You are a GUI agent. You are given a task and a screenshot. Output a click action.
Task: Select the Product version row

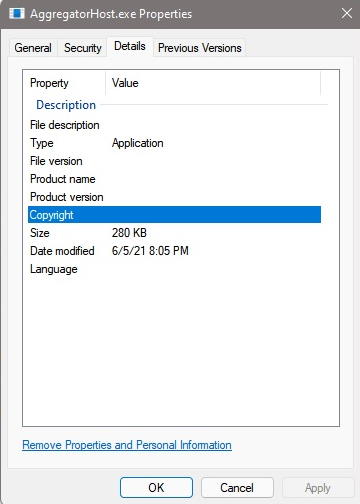click(x=174, y=197)
